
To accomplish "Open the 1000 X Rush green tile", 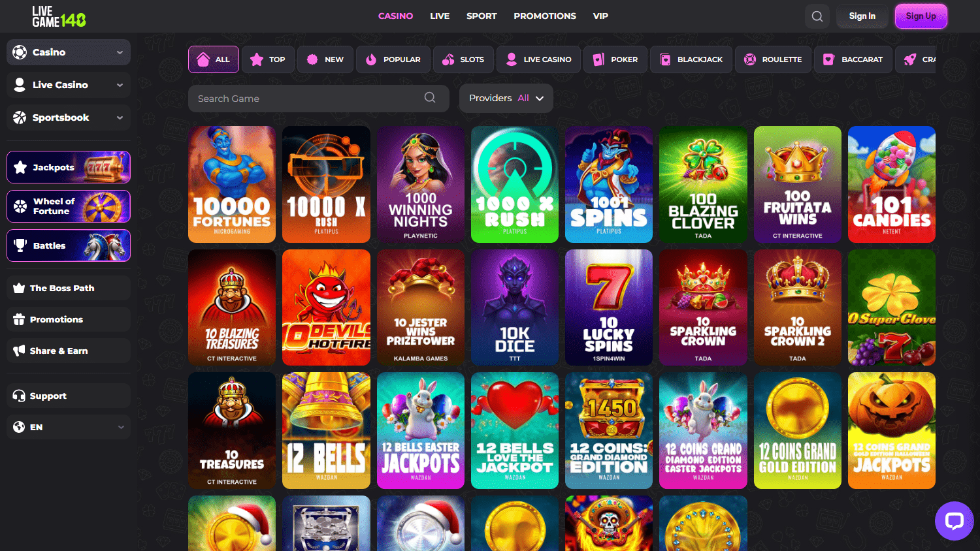I will tap(515, 184).
